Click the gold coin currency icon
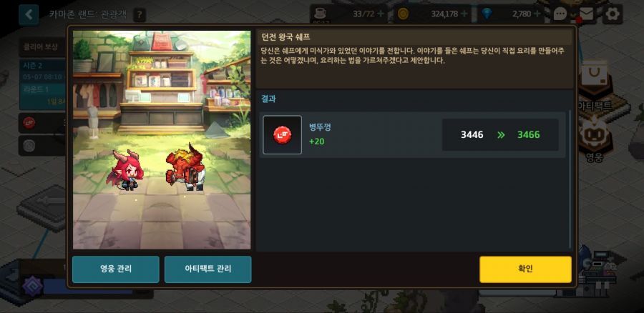 click(x=404, y=14)
